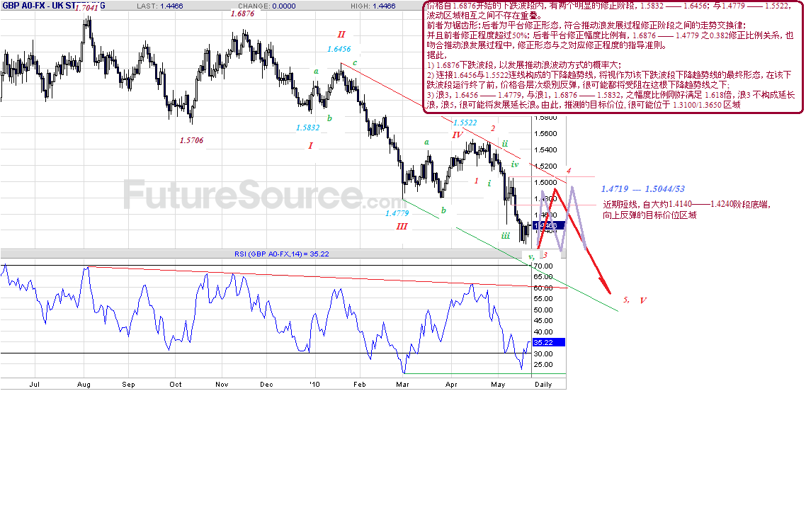
Task: Select the Nov month label
Action: 222,385
